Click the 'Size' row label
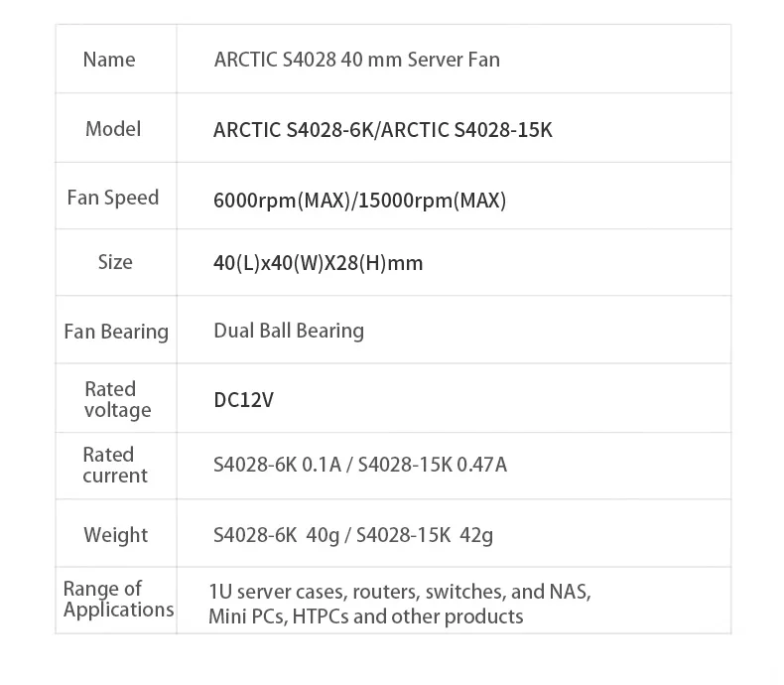784x685 pixels. tap(115, 262)
